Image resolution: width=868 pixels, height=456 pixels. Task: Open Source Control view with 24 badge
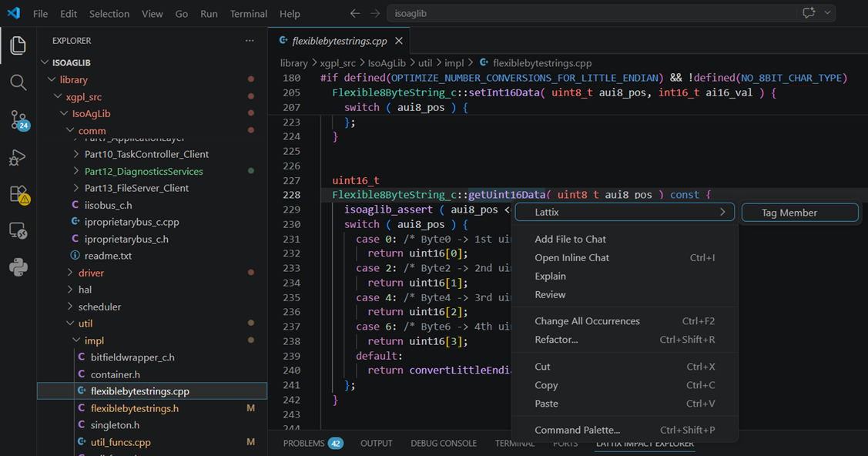point(18,119)
